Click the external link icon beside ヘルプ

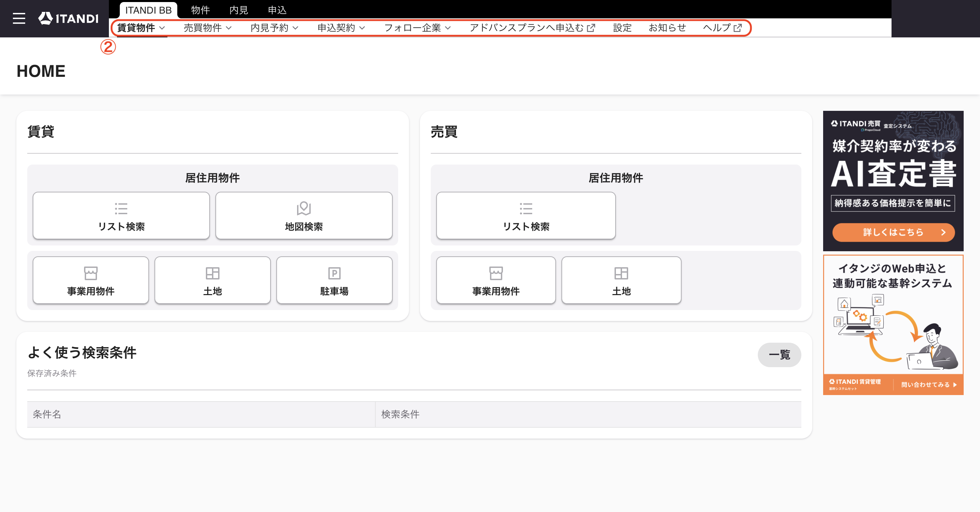[x=738, y=28]
